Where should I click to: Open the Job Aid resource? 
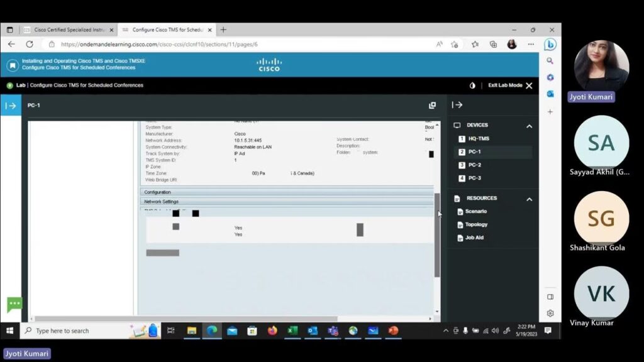tap(474, 238)
